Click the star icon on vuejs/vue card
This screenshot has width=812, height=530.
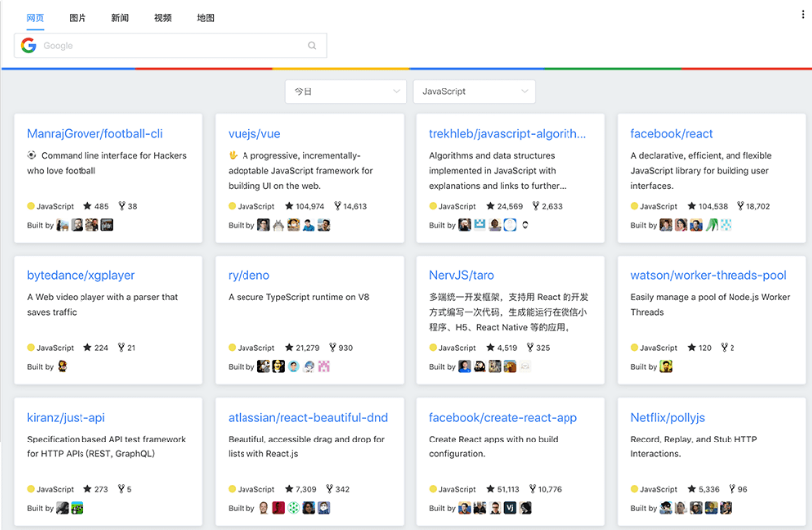click(x=289, y=206)
